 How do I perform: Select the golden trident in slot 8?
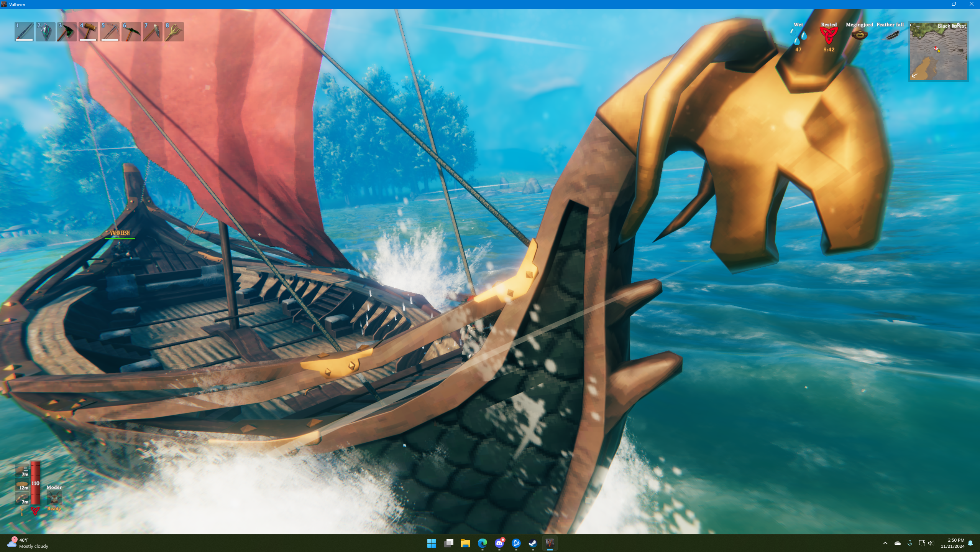pos(174,31)
